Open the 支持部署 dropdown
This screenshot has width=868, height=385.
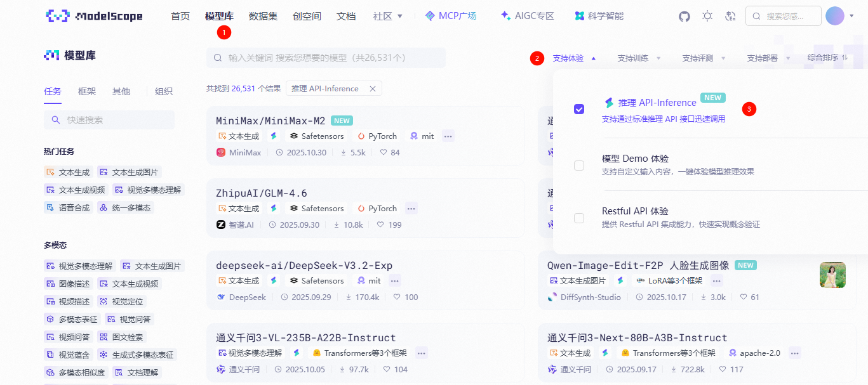769,58
